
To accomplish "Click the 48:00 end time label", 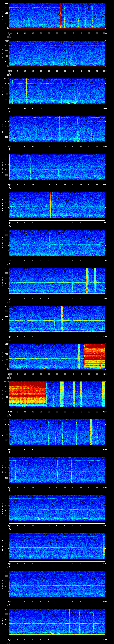I will [105, 639].
